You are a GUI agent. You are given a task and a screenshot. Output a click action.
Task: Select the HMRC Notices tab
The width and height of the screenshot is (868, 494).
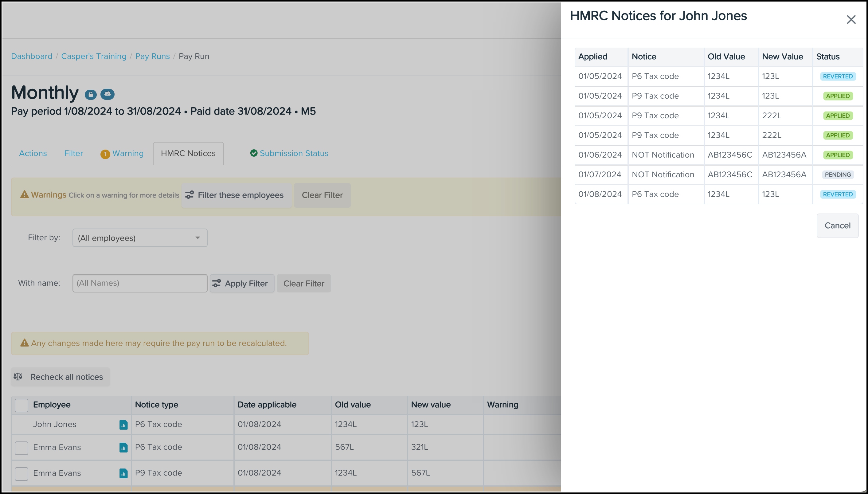coord(188,153)
